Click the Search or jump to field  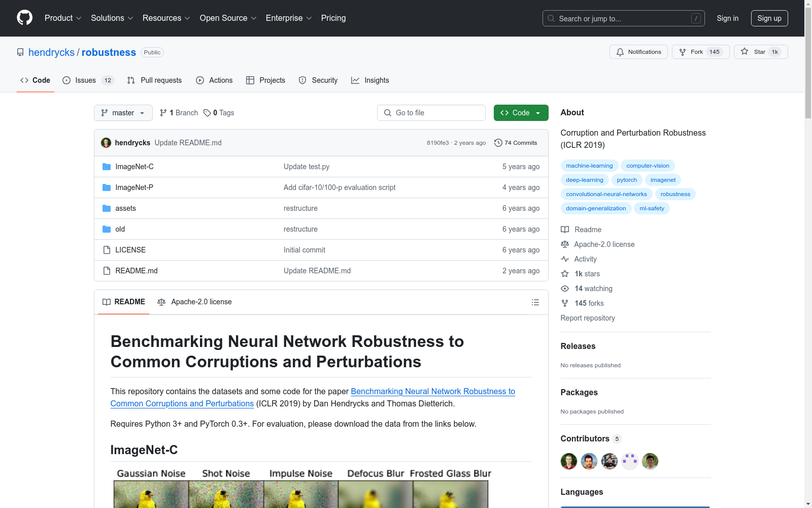pyautogui.click(x=624, y=18)
